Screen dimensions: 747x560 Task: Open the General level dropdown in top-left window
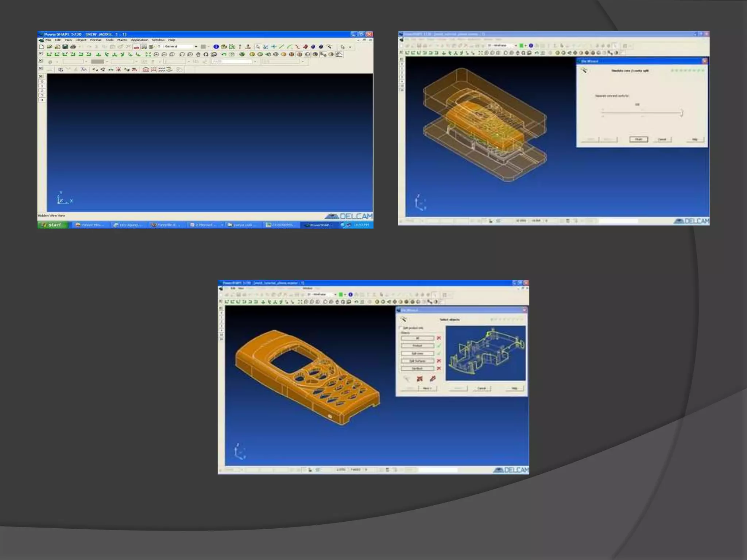[x=196, y=47]
